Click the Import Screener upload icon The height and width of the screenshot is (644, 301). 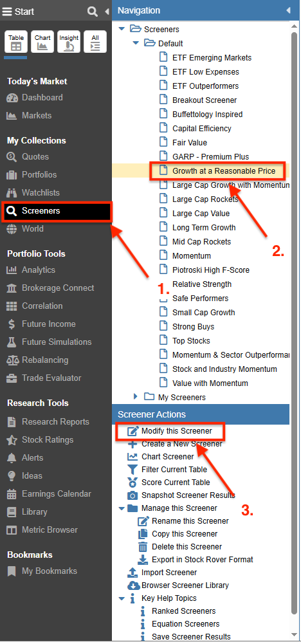132,573
